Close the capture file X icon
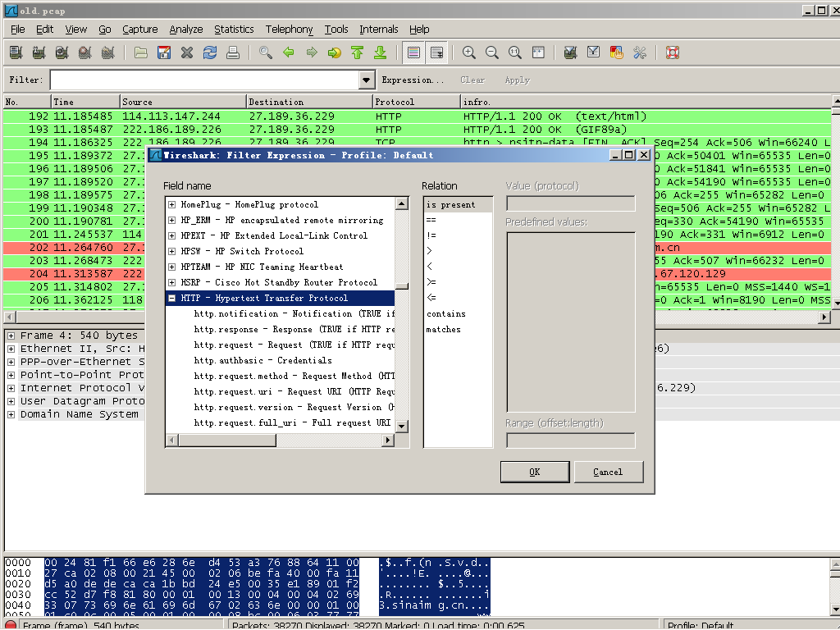Image resolution: width=840 pixels, height=630 pixels. [186, 52]
